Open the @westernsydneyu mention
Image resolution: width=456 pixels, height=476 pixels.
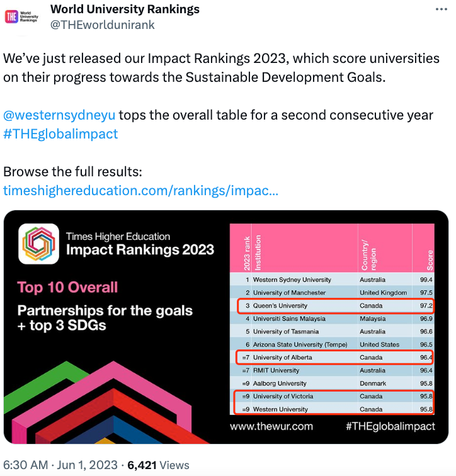[59, 115]
